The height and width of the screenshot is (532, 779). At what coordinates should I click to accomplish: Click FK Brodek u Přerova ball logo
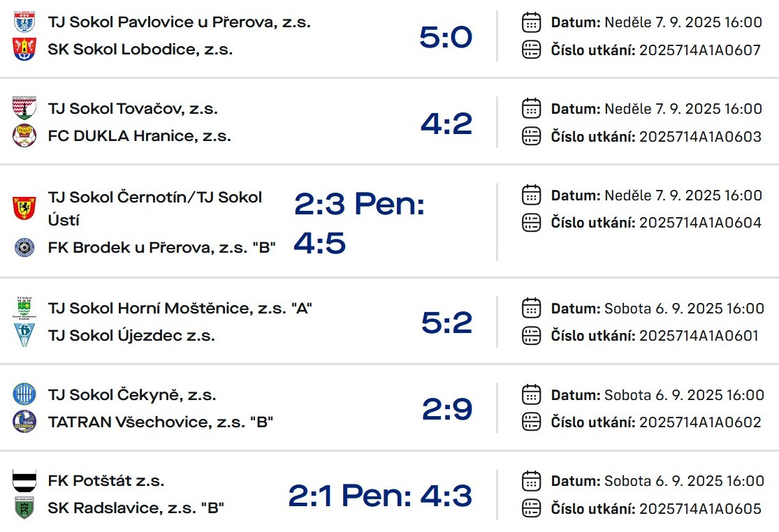tap(24, 247)
